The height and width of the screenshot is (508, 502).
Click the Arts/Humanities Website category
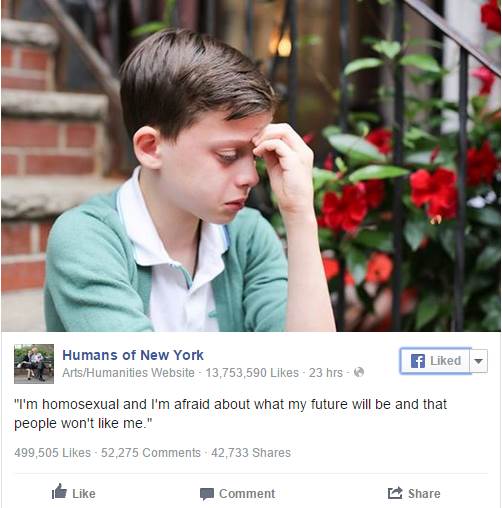(x=128, y=373)
